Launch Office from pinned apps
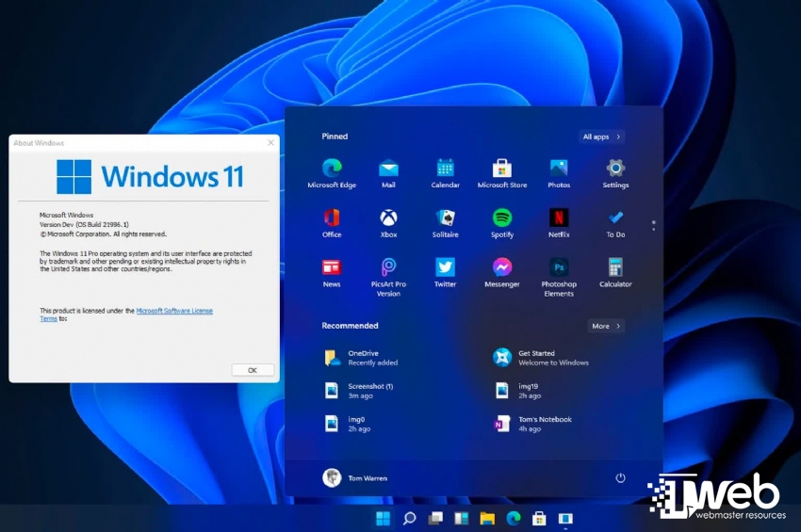Viewport: 801px width, 532px height. point(332,223)
